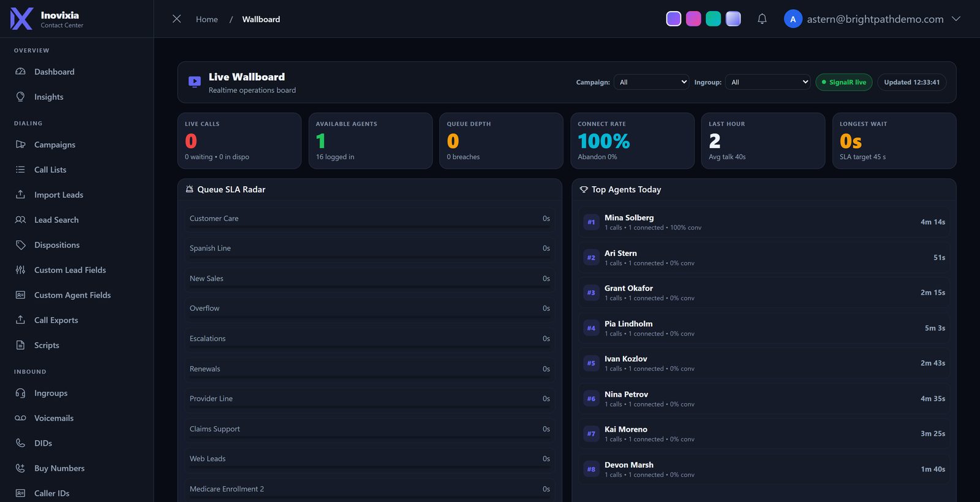The height and width of the screenshot is (502, 980).
Task: Click the Ingroups headset icon
Action: [20, 393]
